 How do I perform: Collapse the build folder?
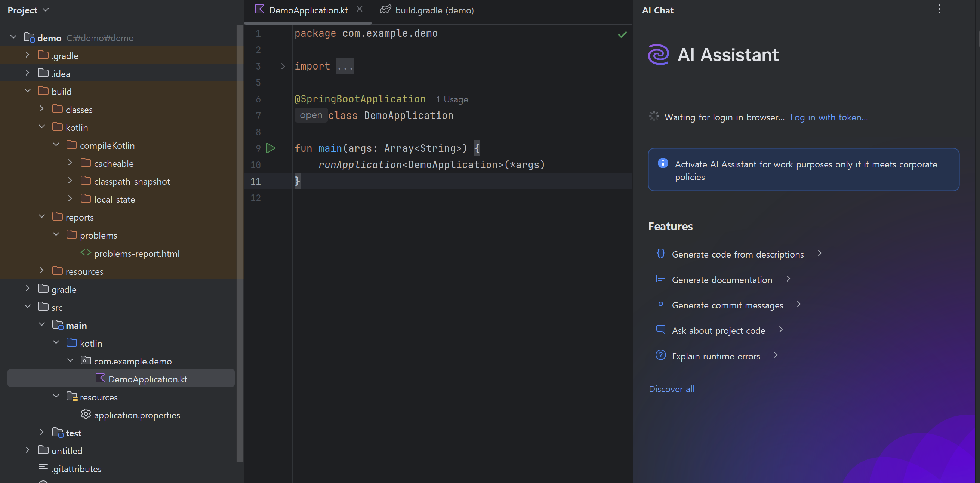tap(27, 90)
